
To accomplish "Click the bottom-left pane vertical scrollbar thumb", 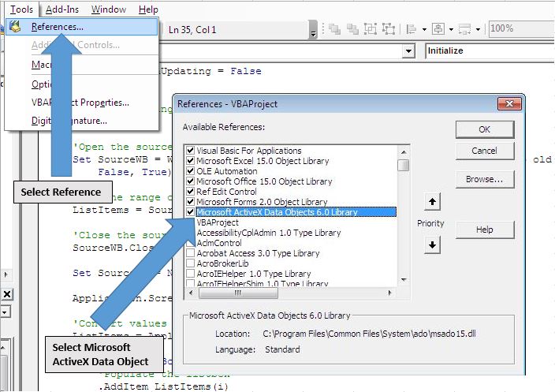I will pos(3,372).
